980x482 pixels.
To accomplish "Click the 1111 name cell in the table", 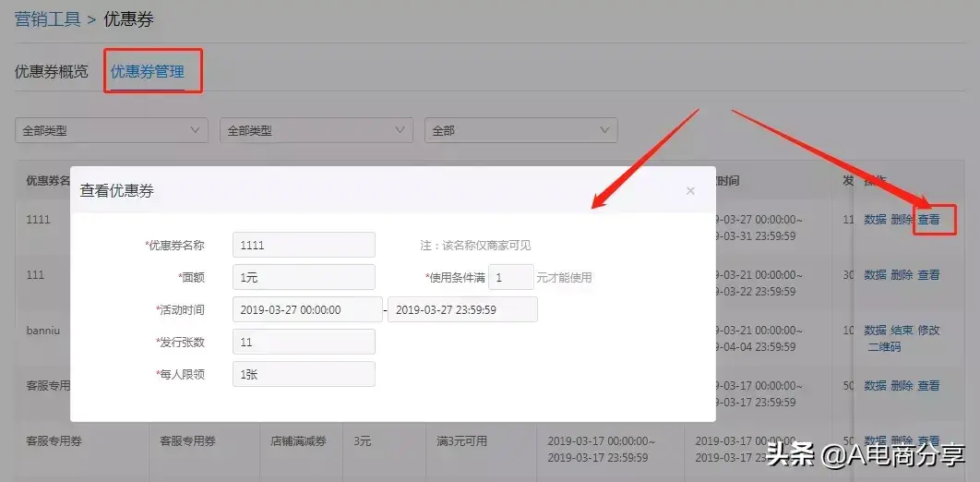I will [38, 220].
